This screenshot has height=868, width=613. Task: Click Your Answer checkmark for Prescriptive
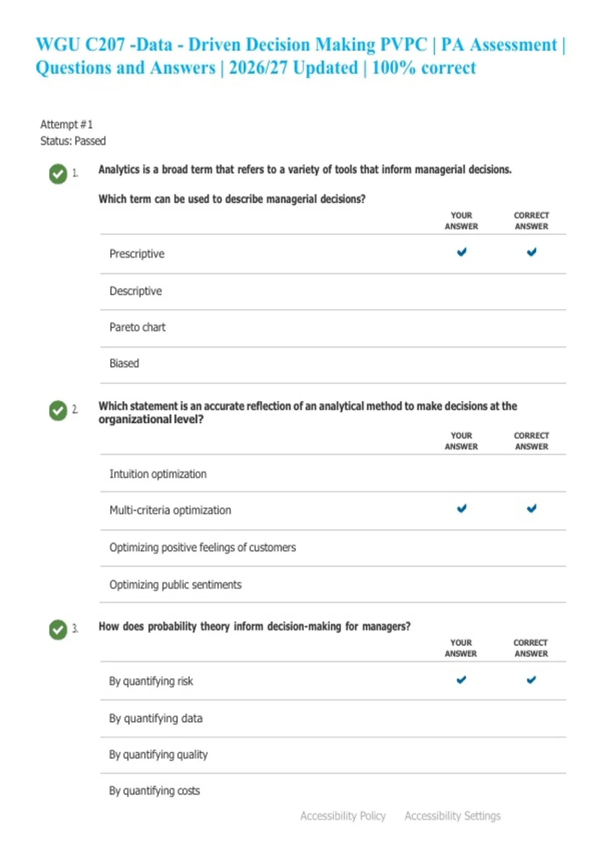click(461, 252)
